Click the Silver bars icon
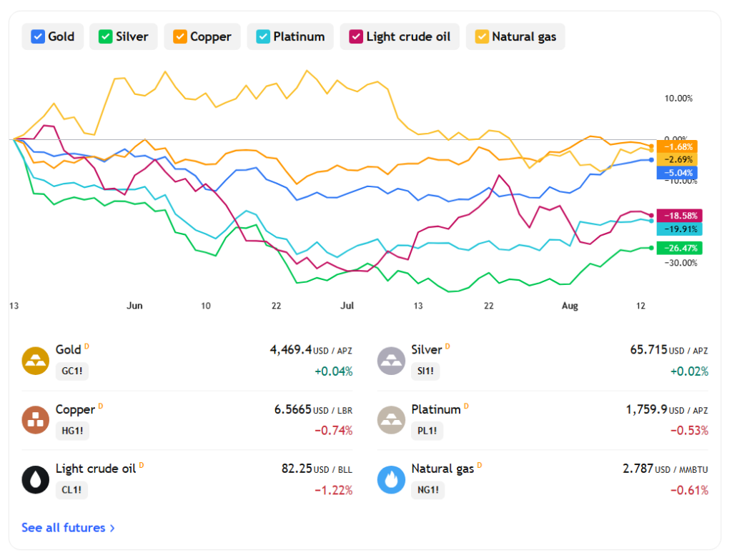The width and height of the screenshot is (732, 560). 391,360
